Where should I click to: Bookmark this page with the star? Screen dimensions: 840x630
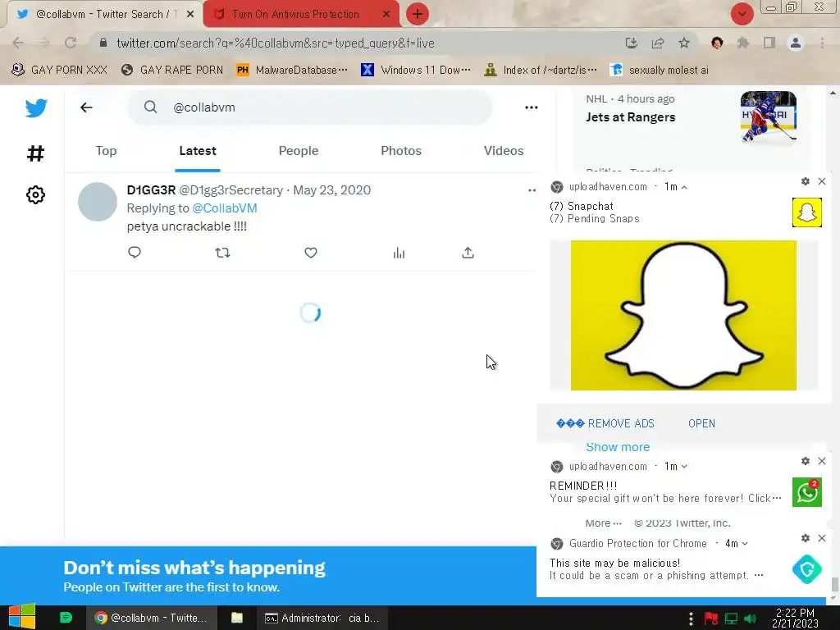click(684, 43)
